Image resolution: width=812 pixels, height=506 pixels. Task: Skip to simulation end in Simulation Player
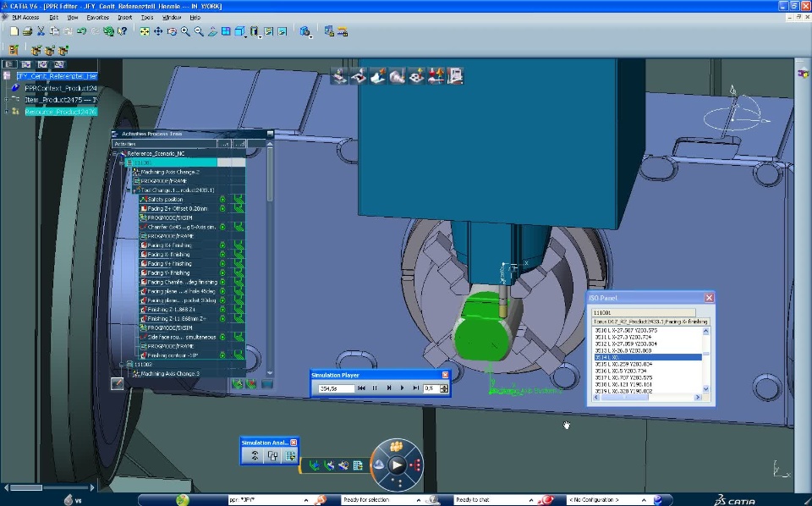[416, 388]
